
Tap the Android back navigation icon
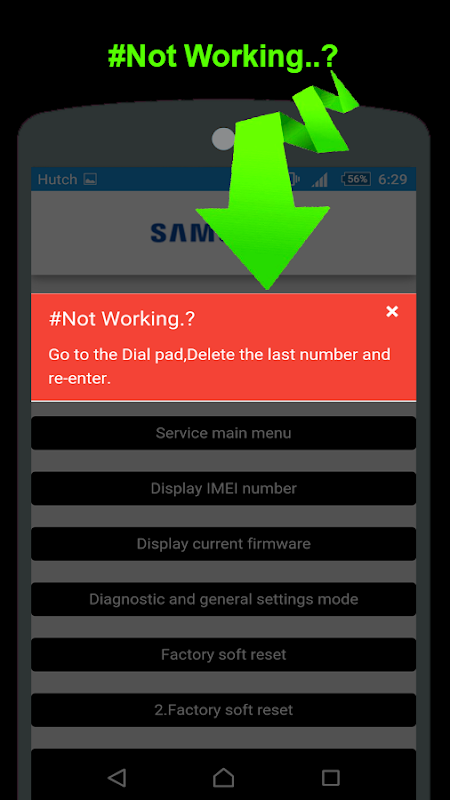[x=117, y=778]
